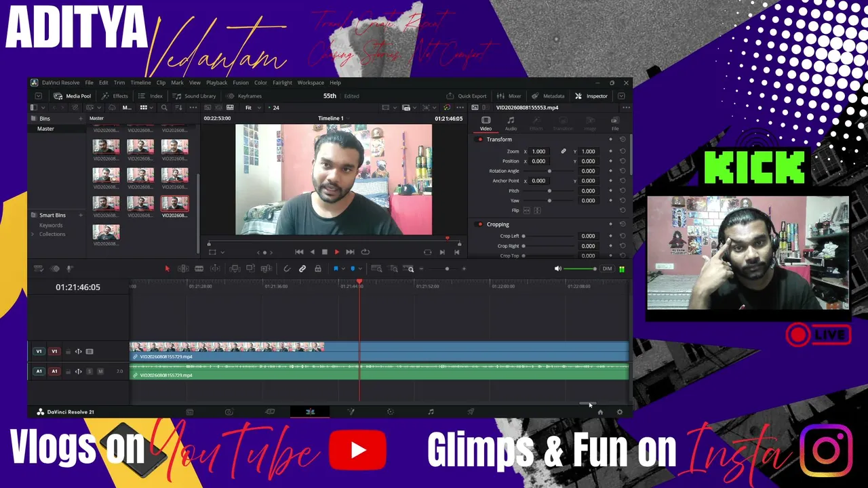This screenshot has width=868, height=488.
Task: Click the Quick Export button
Action: tap(467, 96)
